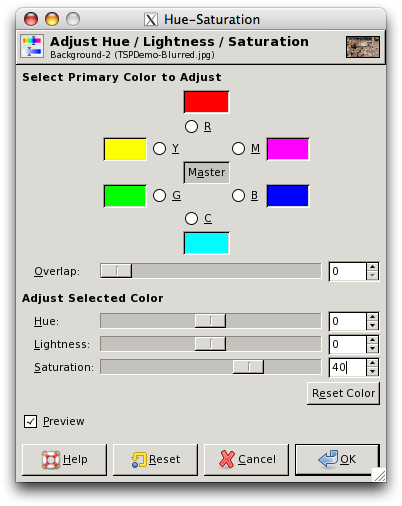Select the Cyan radio button

(191, 218)
